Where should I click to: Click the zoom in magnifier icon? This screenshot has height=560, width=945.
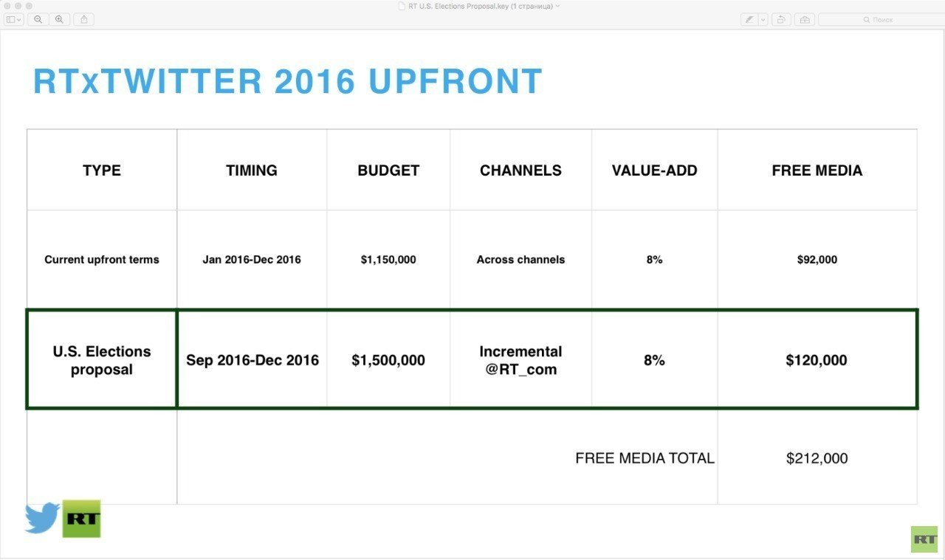(60, 19)
